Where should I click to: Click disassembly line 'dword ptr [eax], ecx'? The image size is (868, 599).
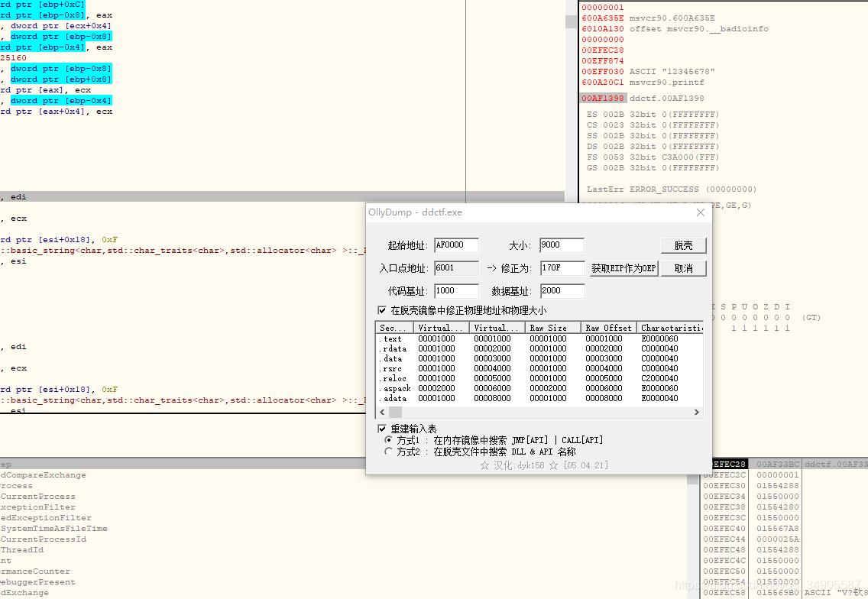(45, 89)
